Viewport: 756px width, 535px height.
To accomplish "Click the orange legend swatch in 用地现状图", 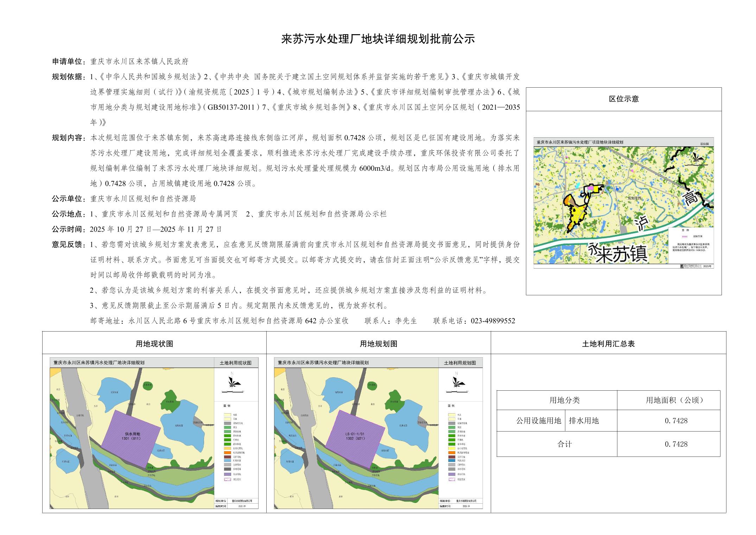I will pos(227,453).
